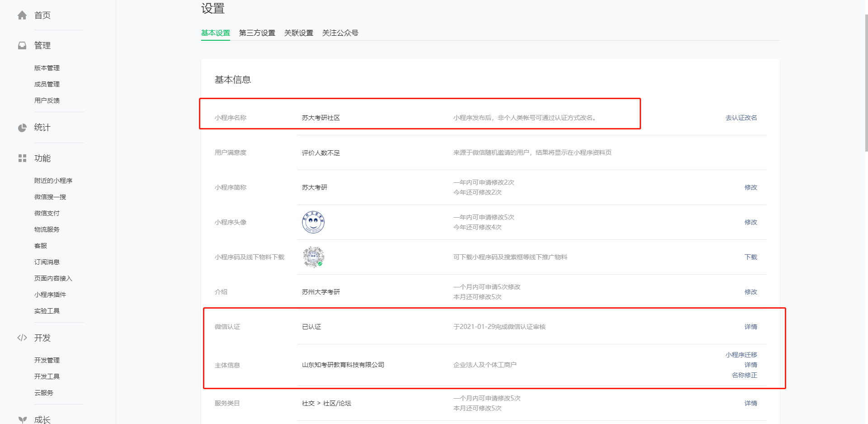Switch to the 基本设置 tab
The image size is (868, 424).
(216, 33)
